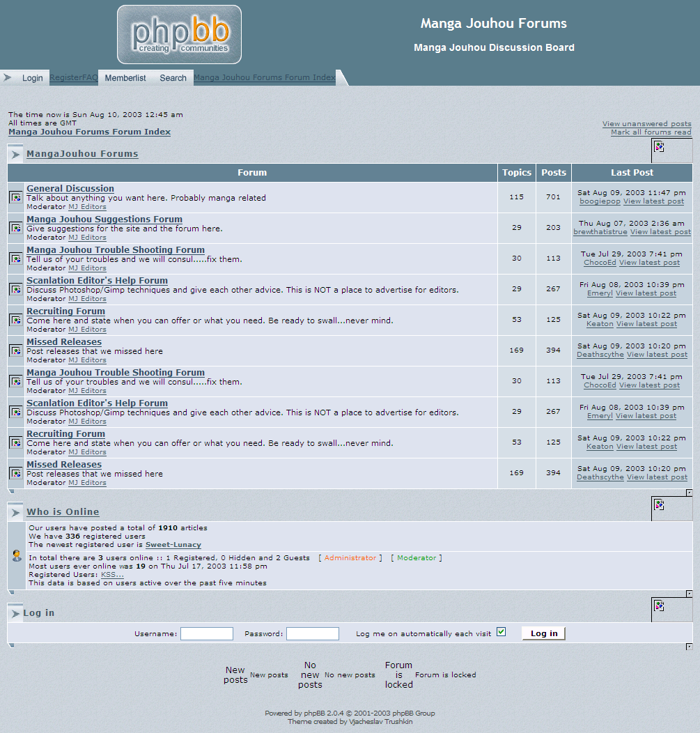Viewport: 700px width, 733px height.
Task: Click the No new posts legend text
Action: click(x=350, y=675)
